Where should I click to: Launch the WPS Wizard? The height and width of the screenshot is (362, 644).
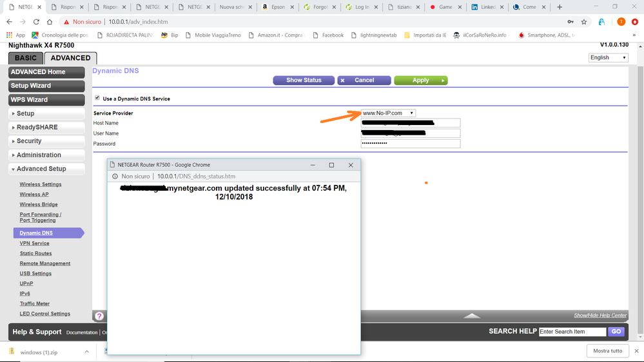[46, 100]
